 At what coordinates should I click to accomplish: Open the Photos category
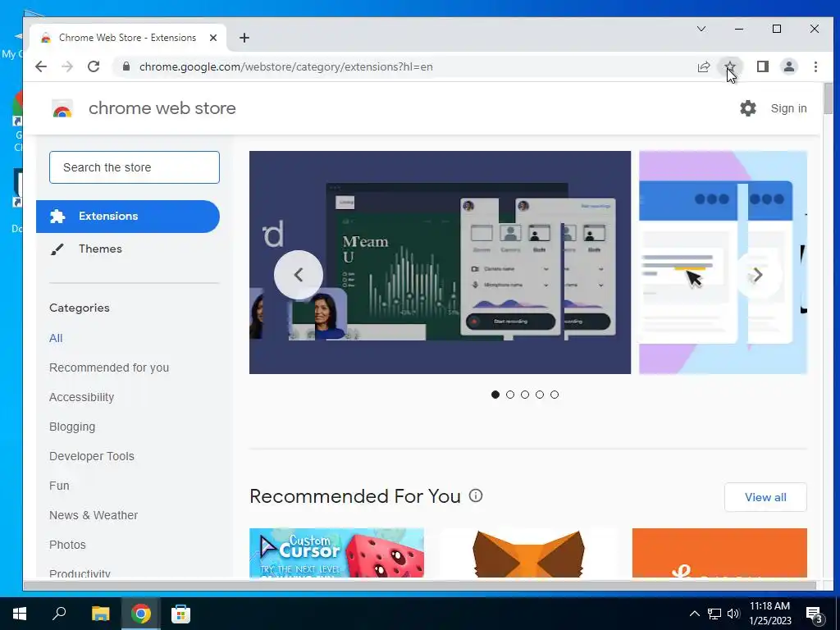67,545
